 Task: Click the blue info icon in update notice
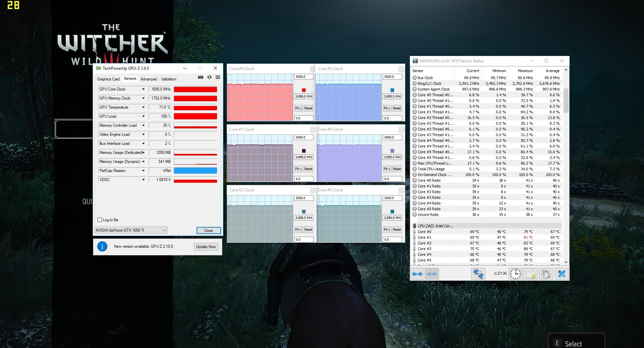click(102, 246)
